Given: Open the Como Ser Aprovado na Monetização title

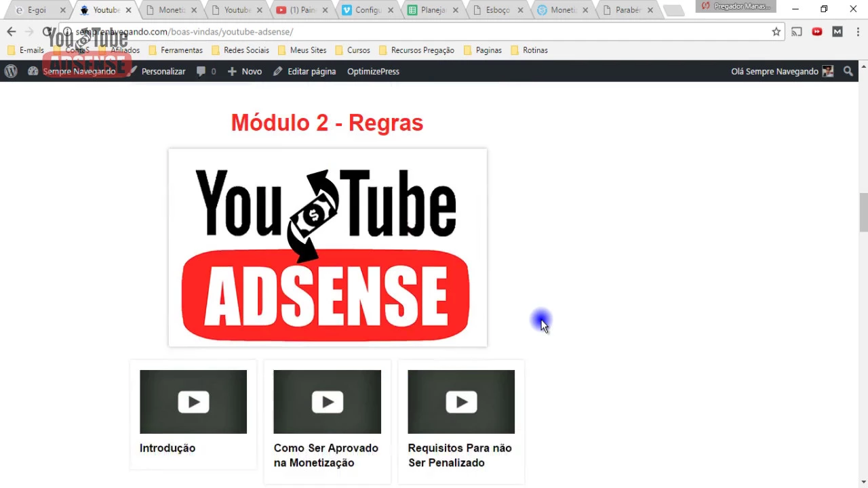Looking at the screenshot, I should [326, 455].
